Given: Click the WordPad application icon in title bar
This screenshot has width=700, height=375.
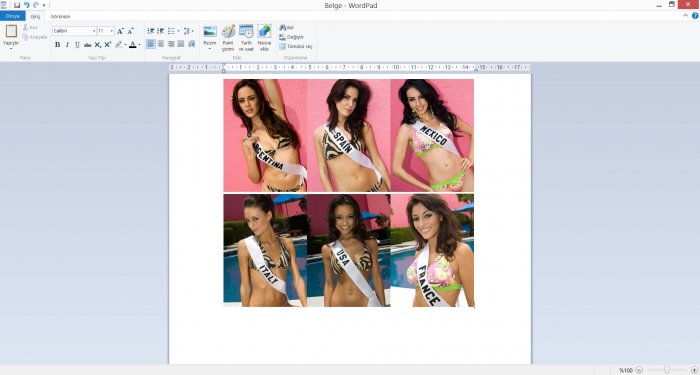Looking at the screenshot, I should click(4, 5).
